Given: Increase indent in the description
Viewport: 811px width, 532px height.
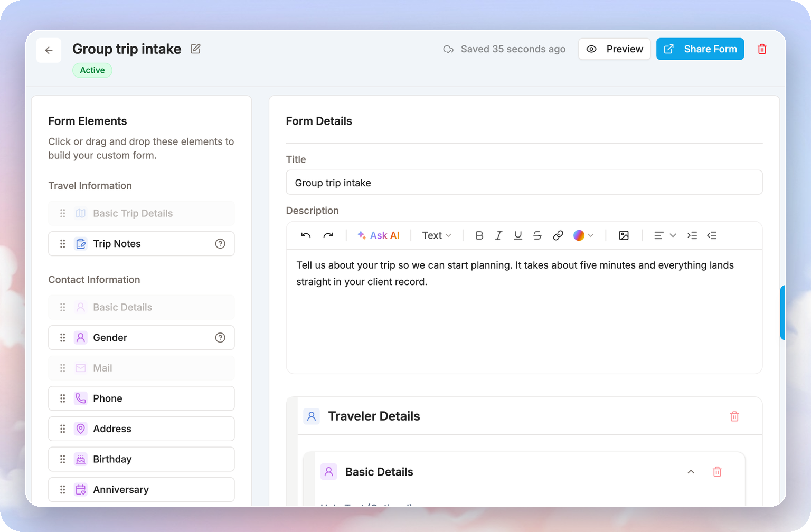Looking at the screenshot, I should click(692, 235).
